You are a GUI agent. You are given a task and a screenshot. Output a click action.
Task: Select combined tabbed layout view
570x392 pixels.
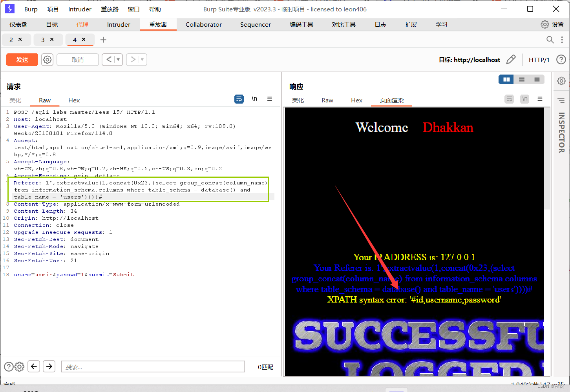tap(537, 80)
